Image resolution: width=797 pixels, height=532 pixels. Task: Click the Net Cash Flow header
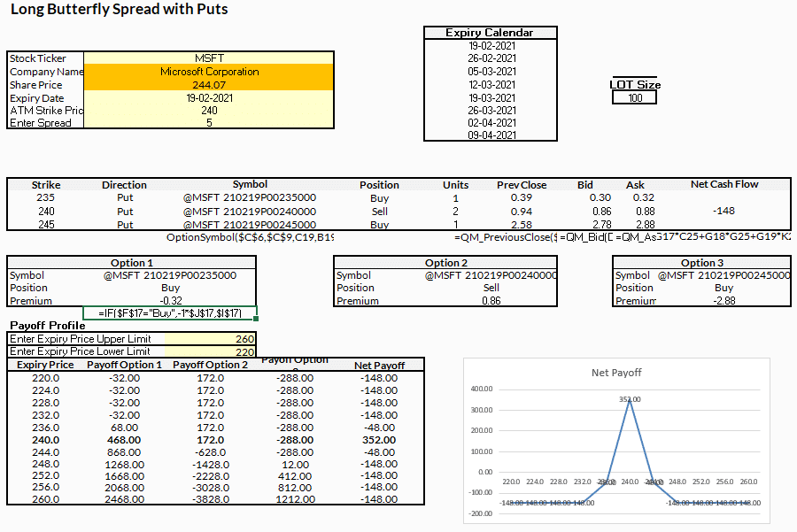click(724, 184)
